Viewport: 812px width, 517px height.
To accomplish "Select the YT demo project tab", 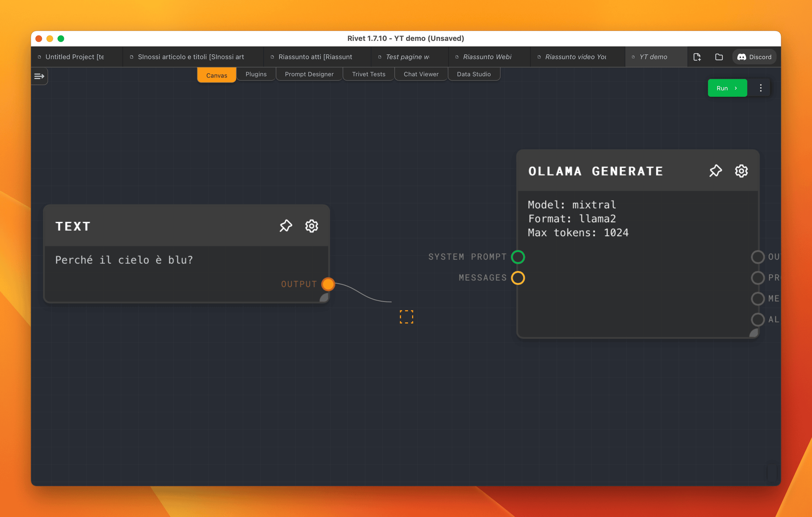I will 656,57.
